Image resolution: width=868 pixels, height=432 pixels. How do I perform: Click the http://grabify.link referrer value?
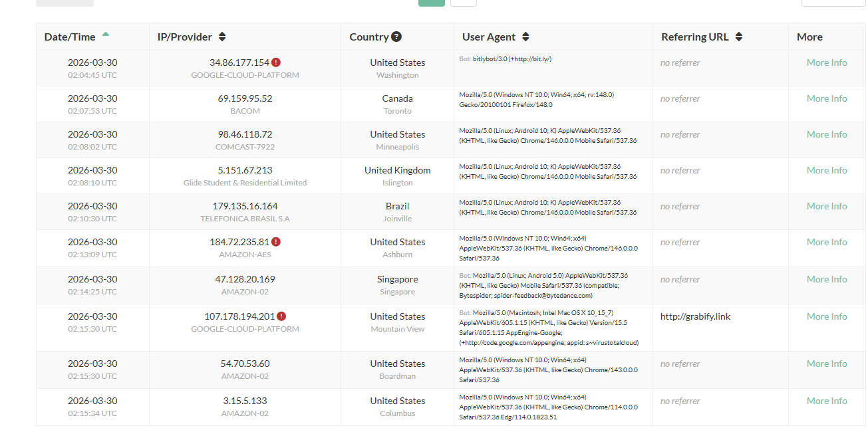pos(695,316)
